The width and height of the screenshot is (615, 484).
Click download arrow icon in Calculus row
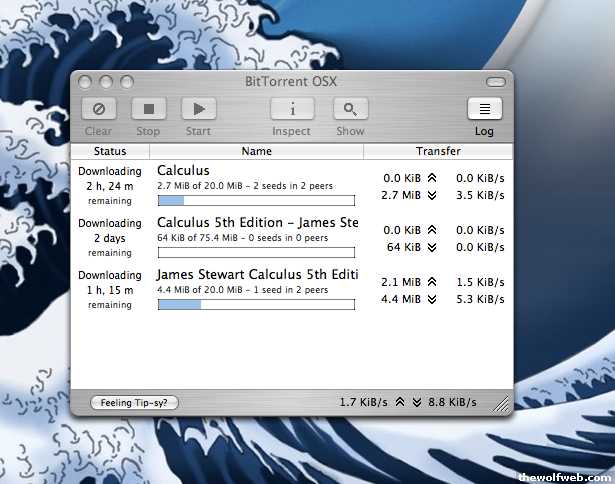pos(432,195)
